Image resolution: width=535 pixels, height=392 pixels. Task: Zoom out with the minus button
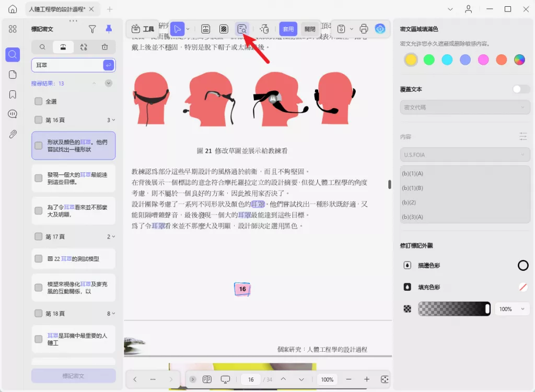click(x=348, y=379)
